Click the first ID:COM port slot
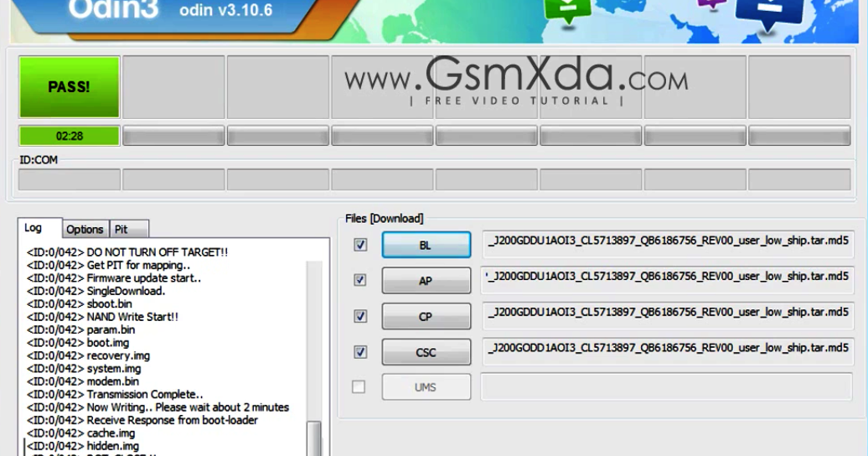The height and width of the screenshot is (456, 868). tap(70, 179)
